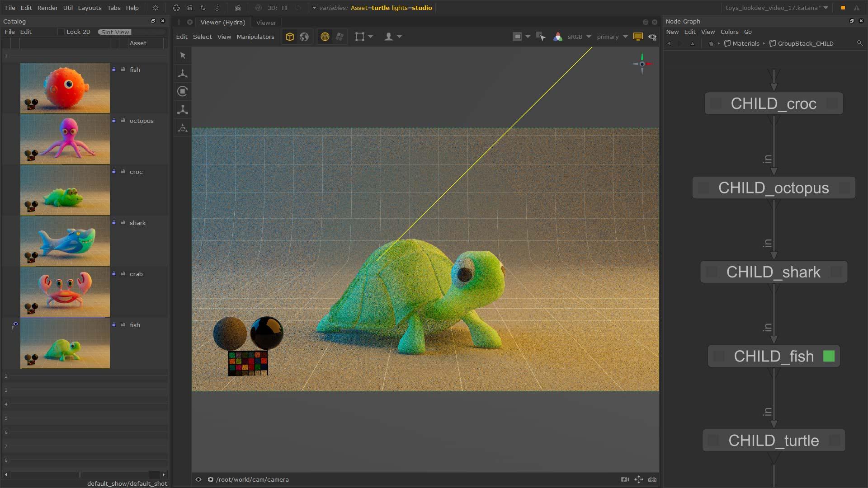Toggle the Lock 2D checkbox
This screenshot has height=488, width=868.
pos(61,32)
